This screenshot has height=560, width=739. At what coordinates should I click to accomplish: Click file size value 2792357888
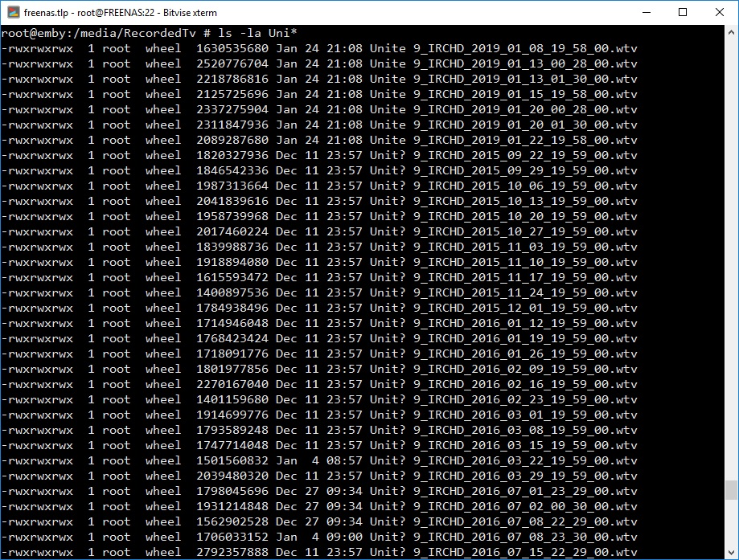[232, 552]
